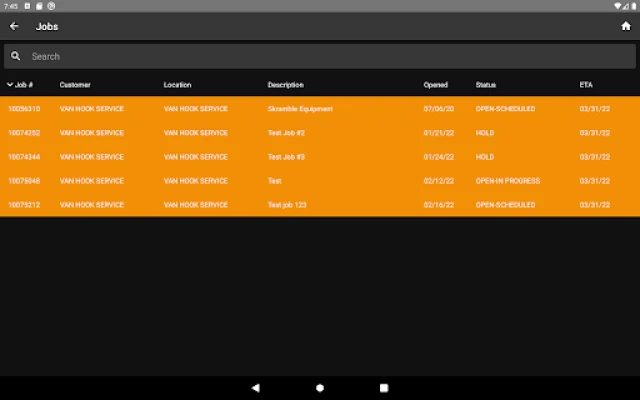Tap the search magnifier icon
Viewport: 640px width, 400px height.
tap(15, 56)
